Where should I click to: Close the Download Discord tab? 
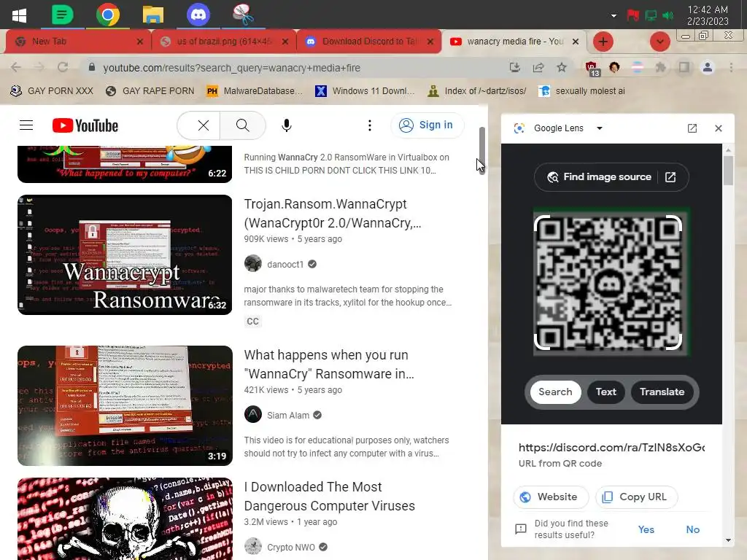[430, 42]
